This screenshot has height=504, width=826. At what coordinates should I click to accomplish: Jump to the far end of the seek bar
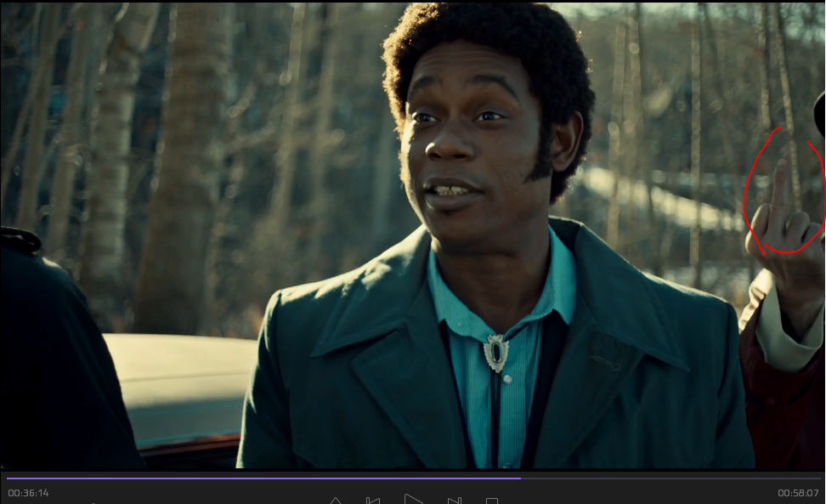[x=819, y=479]
